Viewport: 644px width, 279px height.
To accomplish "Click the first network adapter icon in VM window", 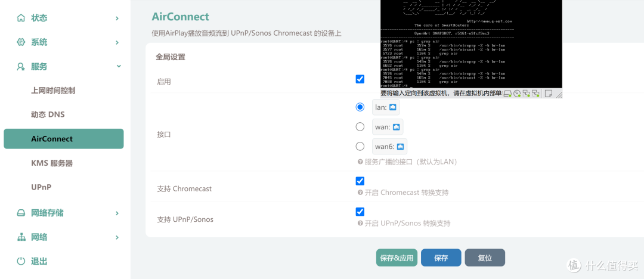I will point(526,94).
